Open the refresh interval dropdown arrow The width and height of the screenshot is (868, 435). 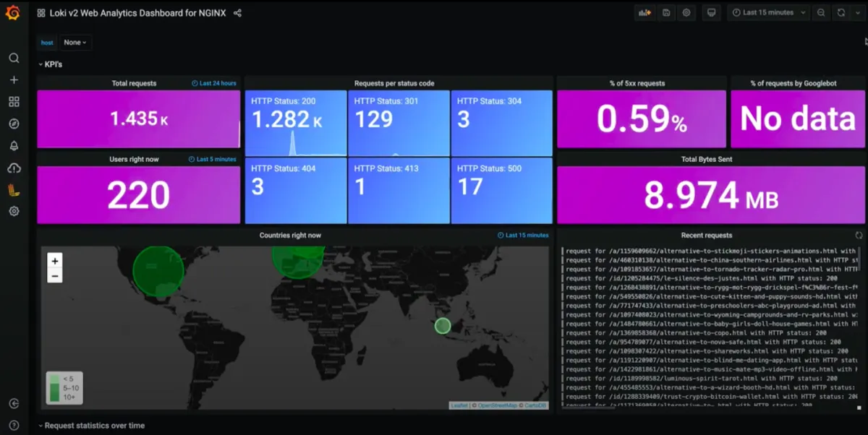[856, 12]
